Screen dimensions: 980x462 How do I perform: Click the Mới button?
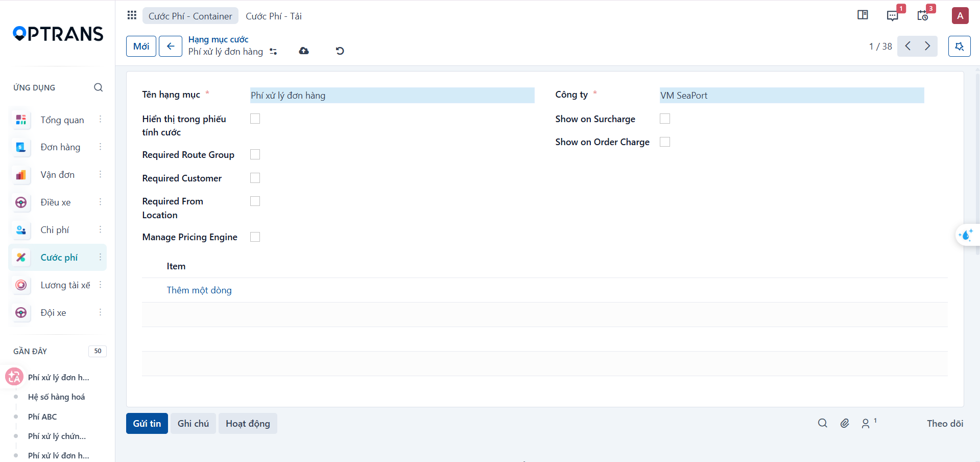(x=141, y=46)
